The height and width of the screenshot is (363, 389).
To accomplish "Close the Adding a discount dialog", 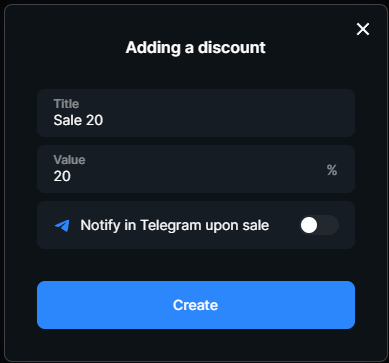I will point(363,29).
